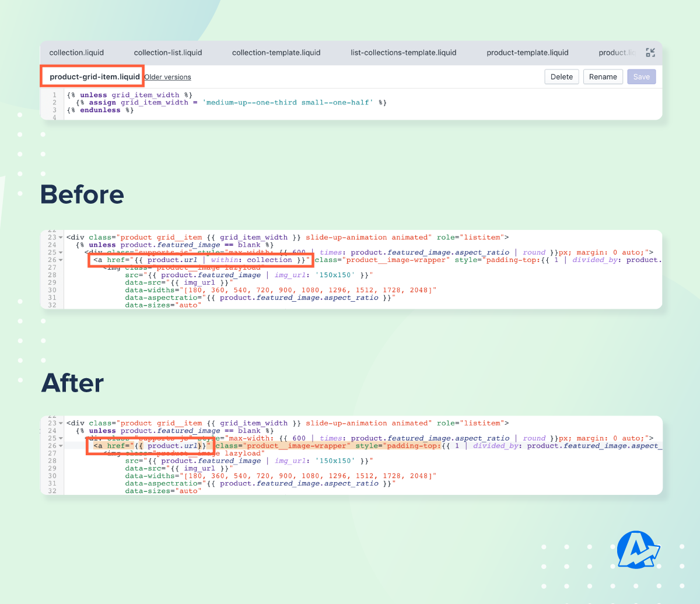Click the 'data-aspectratio' line in the Before editor
Viewport: 700px width, 604px height.
260,298
